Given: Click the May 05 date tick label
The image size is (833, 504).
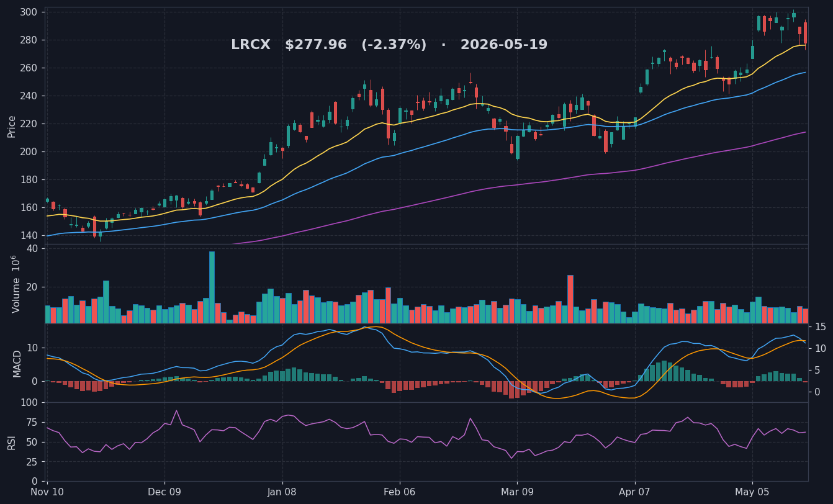Looking at the screenshot, I should click(x=752, y=493).
